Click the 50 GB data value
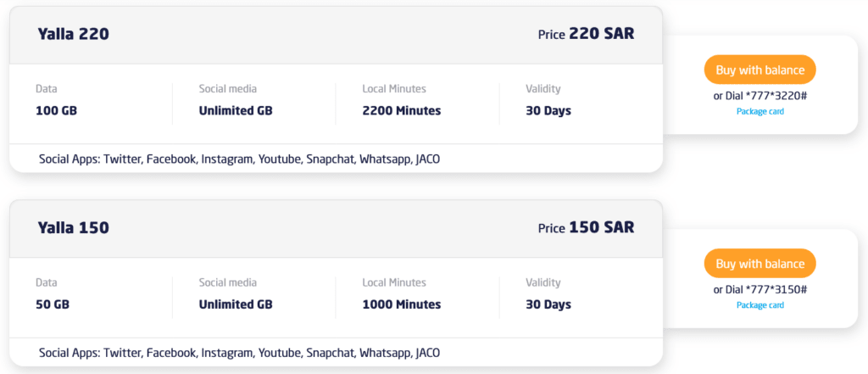 pyautogui.click(x=53, y=304)
